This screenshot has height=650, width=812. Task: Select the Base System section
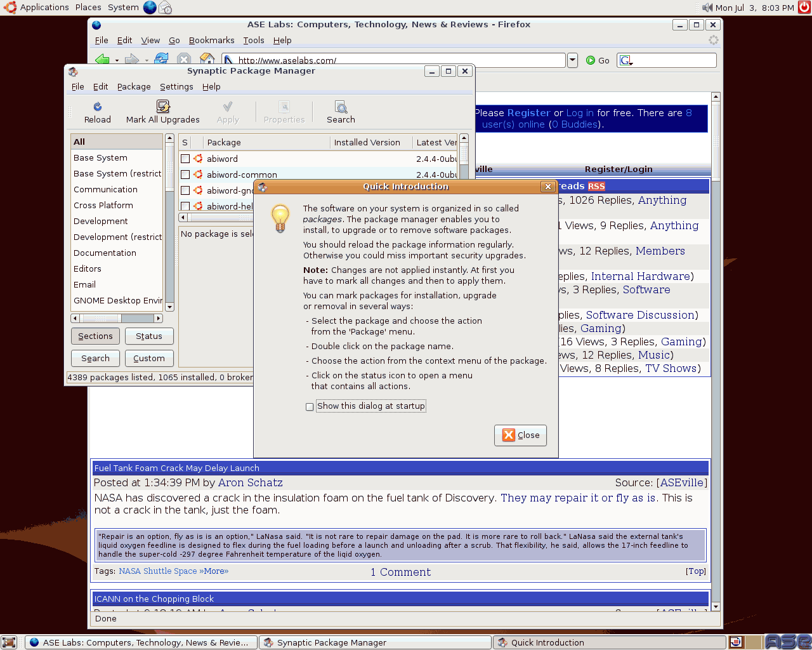point(117,158)
